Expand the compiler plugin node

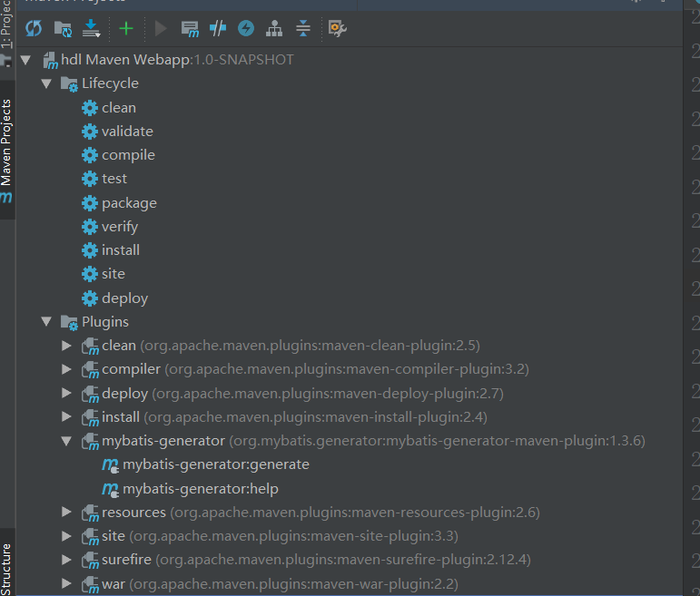coord(66,369)
